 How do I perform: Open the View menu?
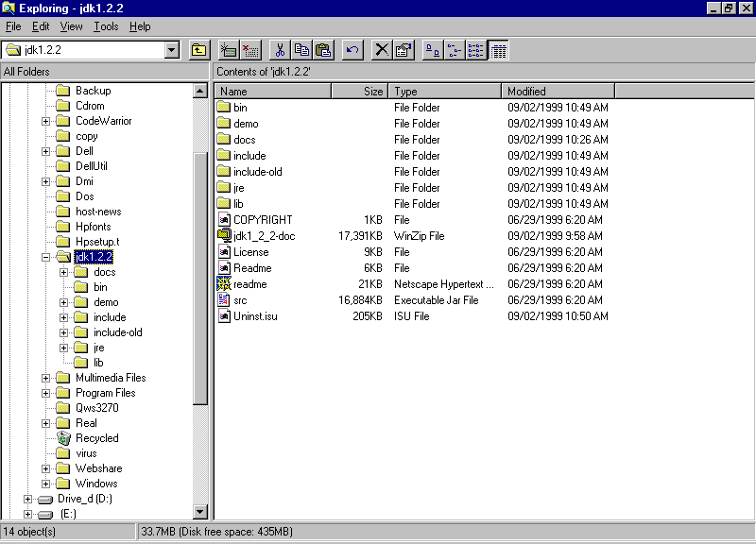coord(71,26)
